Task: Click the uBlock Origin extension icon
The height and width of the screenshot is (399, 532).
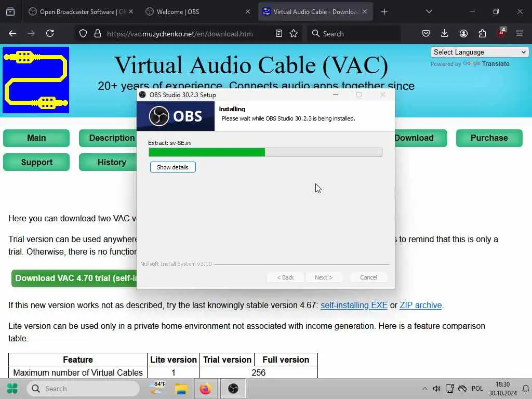Action: pos(501,33)
